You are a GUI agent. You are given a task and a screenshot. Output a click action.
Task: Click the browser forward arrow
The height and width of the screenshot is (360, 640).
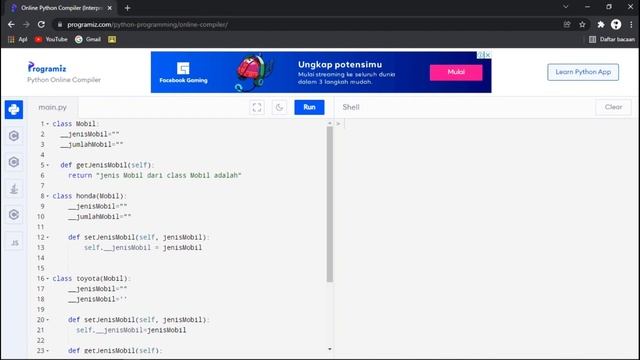(26, 24)
